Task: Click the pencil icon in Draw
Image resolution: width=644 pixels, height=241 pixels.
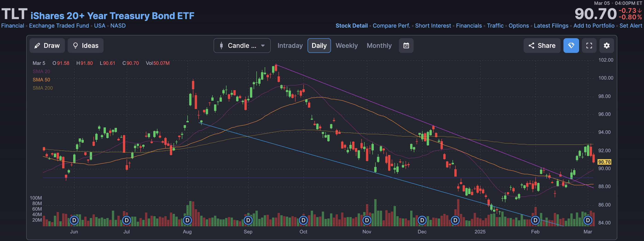Action: click(37, 46)
